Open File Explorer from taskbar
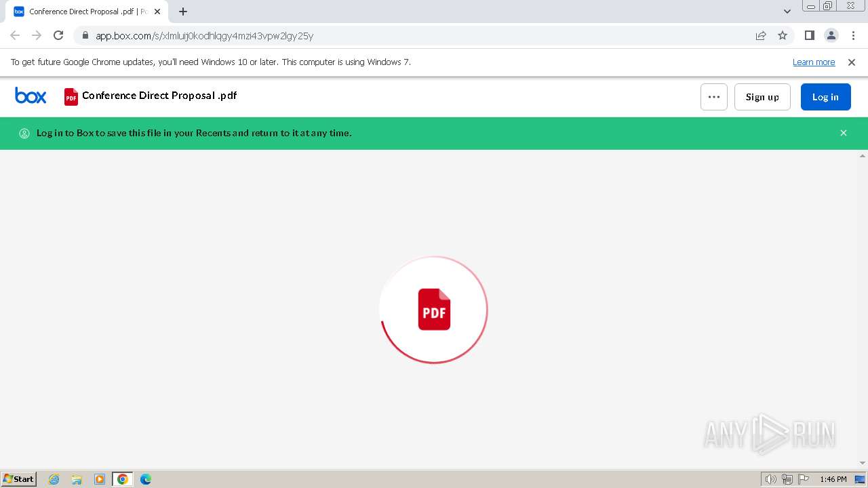The image size is (868, 488). coord(77,479)
